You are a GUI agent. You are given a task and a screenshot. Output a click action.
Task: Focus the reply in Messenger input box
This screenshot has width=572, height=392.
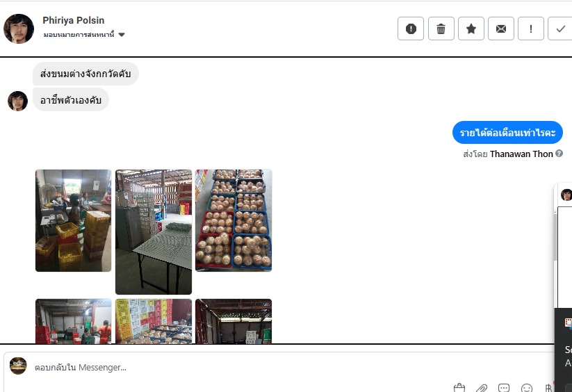[277, 367]
